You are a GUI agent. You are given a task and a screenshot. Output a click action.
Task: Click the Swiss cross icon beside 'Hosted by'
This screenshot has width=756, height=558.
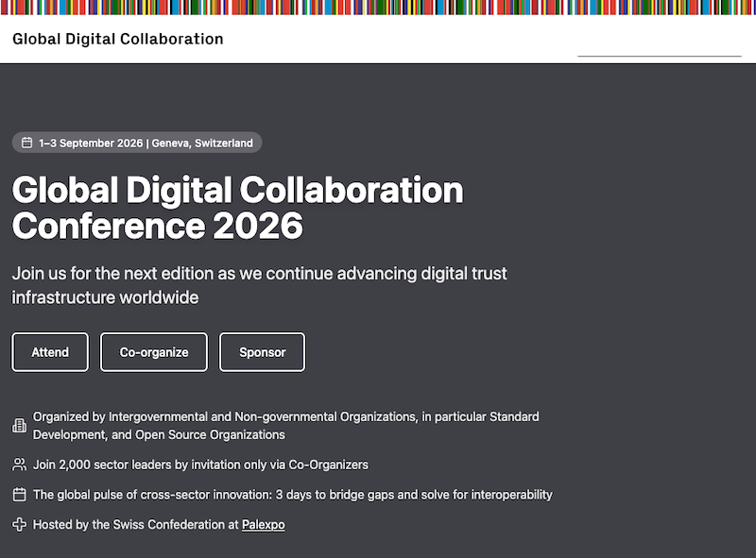coord(19,525)
